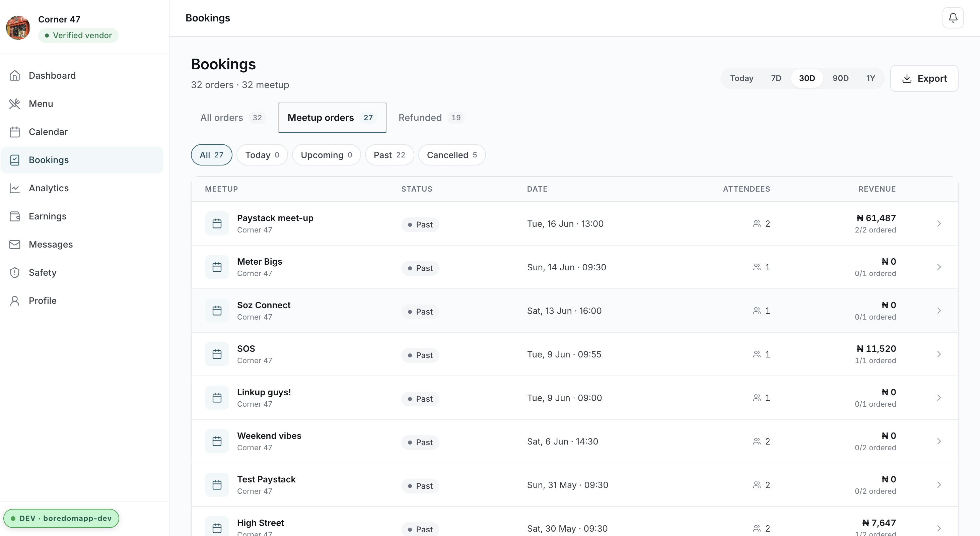Viewport: 980px width, 536px height.
Task: Click Past status badge in SOS row
Action: [420, 355]
